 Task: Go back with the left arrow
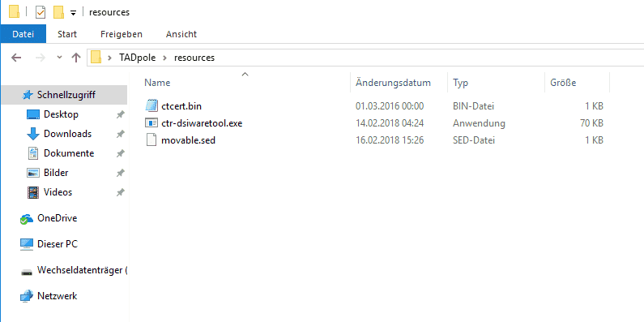16,58
